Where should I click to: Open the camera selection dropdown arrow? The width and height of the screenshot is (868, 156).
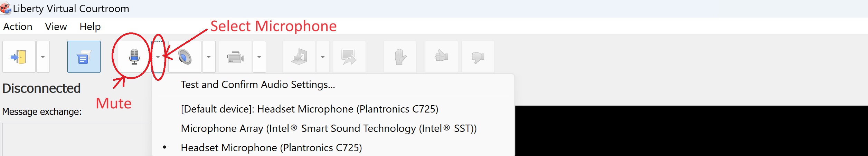pos(259,57)
